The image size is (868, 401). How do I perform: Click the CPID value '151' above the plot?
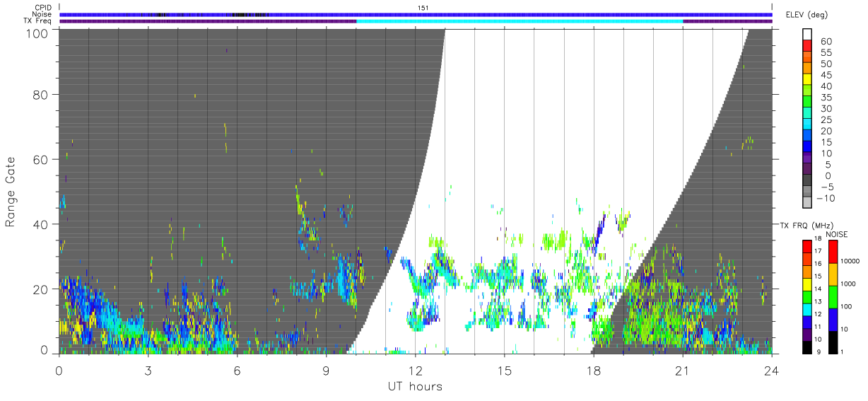pos(423,8)
